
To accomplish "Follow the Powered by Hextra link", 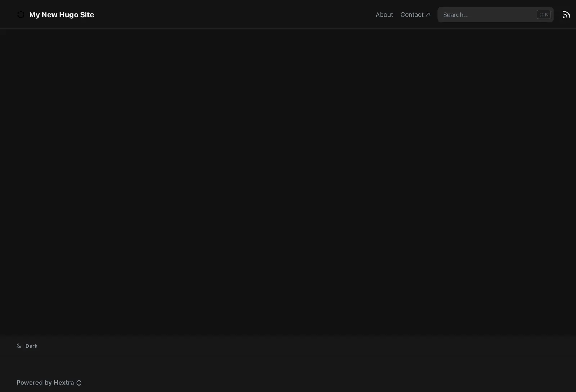I will pyautogui.click(x=45, y=382).
